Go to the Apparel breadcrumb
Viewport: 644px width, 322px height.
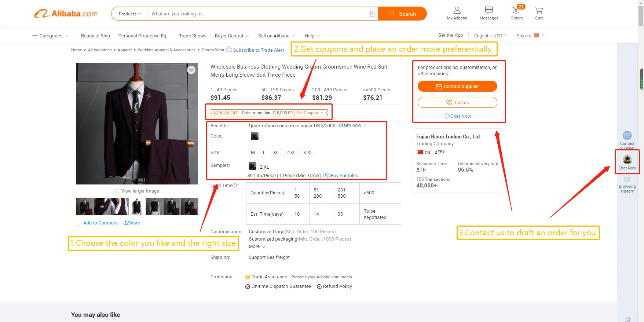[125, 50]
